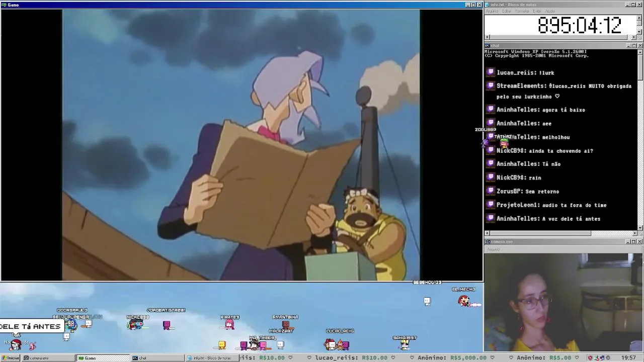Viewport: 644px width, 362px height.
Task: Switch to info.txt Bloco de notas taskbar button
Action: (211, 358)
